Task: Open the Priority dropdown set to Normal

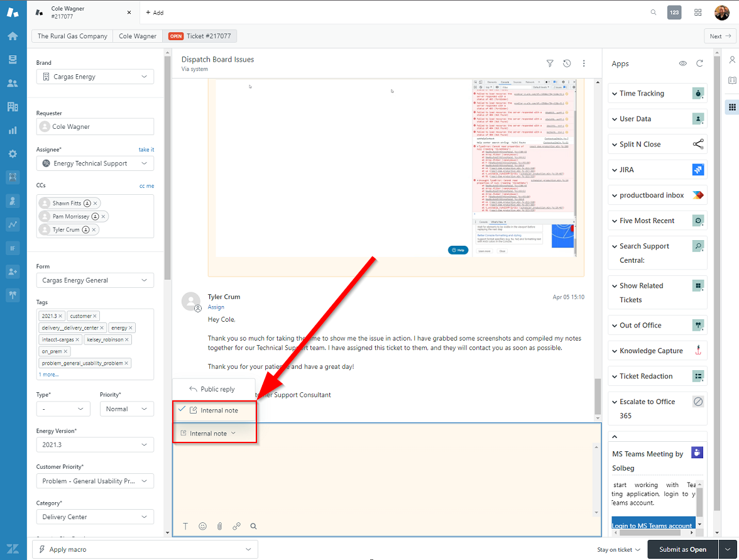Action: click(127, 409)
